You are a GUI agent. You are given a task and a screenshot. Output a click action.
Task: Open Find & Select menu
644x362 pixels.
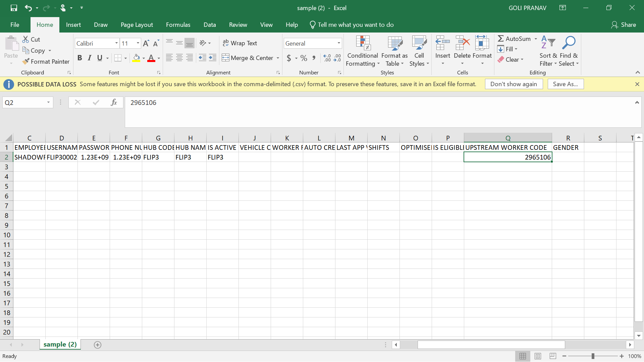569,51
